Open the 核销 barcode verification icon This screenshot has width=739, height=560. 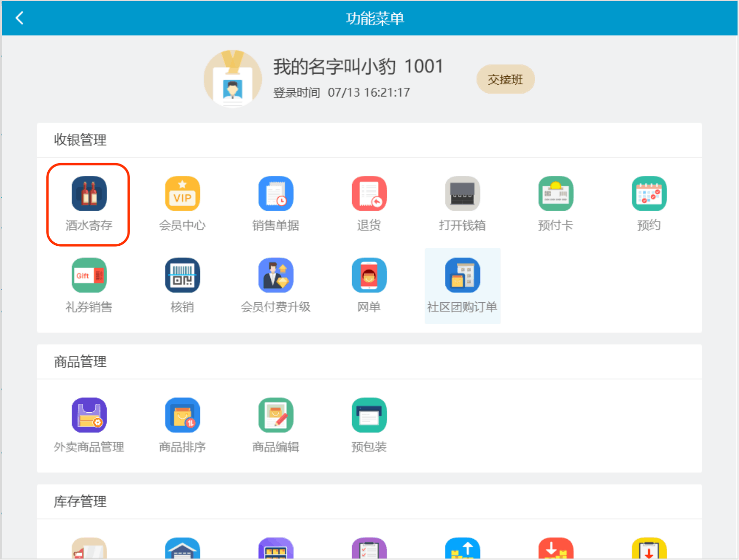coord(183,276)
